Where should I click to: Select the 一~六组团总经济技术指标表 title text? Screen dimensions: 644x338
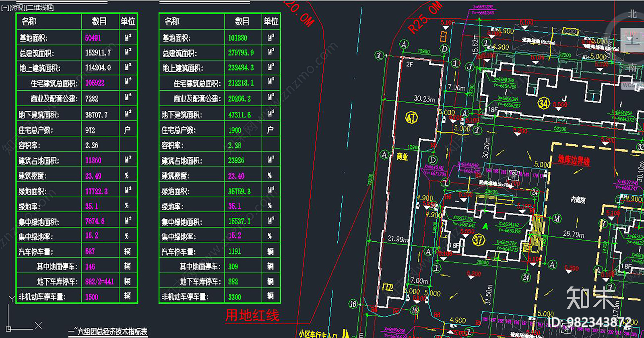pos(107,332)
